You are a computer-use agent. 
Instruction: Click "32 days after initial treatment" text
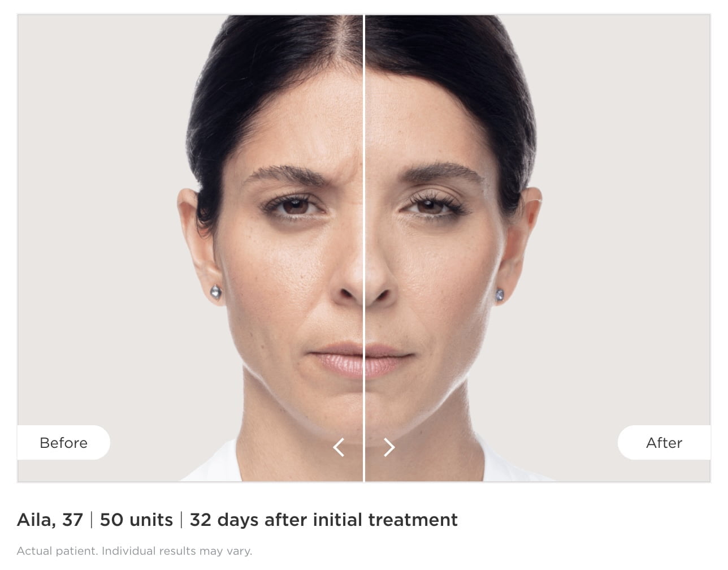click(324, 520)
